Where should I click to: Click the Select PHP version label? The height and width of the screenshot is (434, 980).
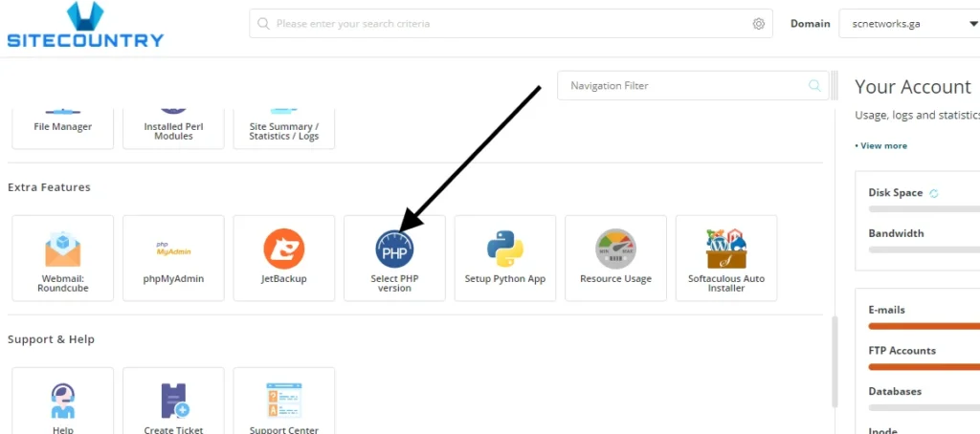394,284
